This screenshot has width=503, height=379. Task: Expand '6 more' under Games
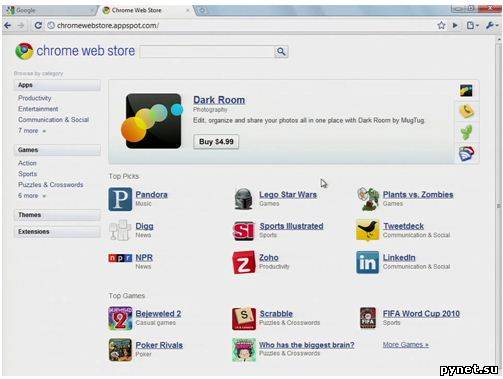tap(32, 196)
